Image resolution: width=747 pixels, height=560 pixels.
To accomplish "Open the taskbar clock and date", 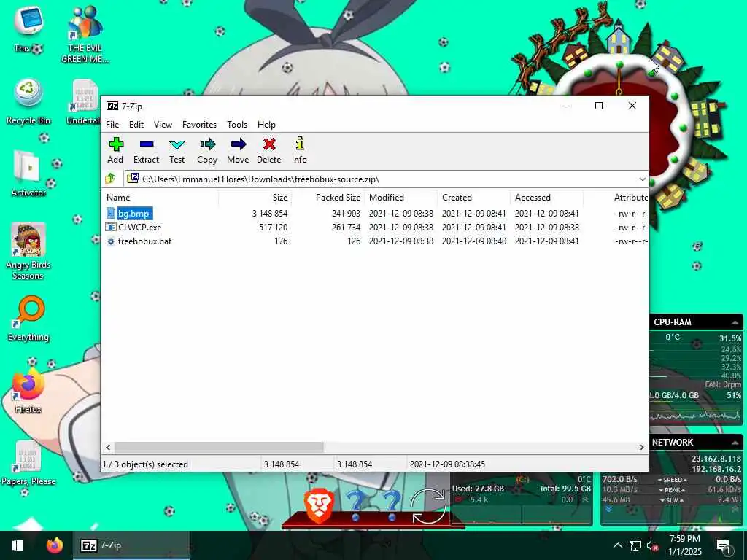I will coord(685,545).
